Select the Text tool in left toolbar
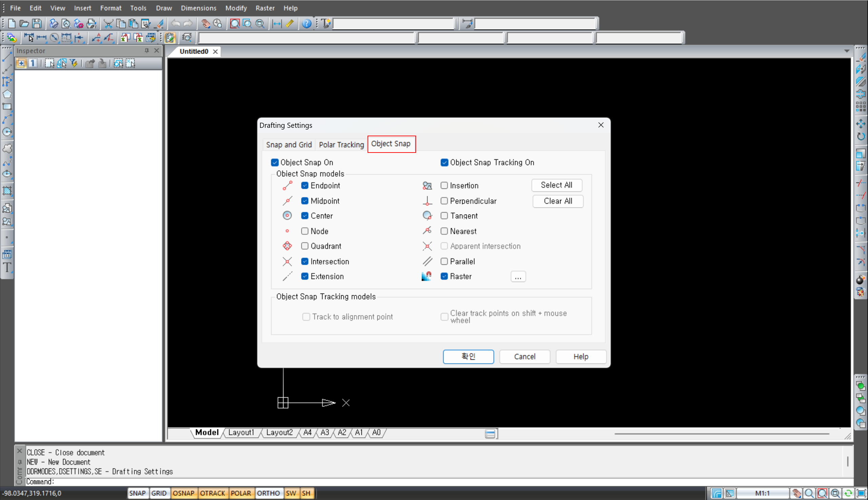Screen dimensions: 868x500 point(7,267)
